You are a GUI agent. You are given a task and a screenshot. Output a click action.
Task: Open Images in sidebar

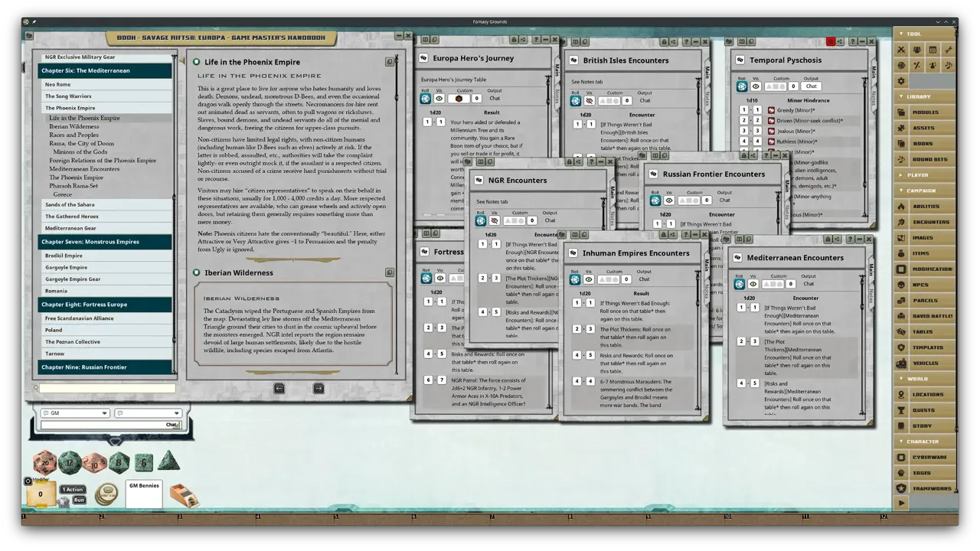(925, 238)
